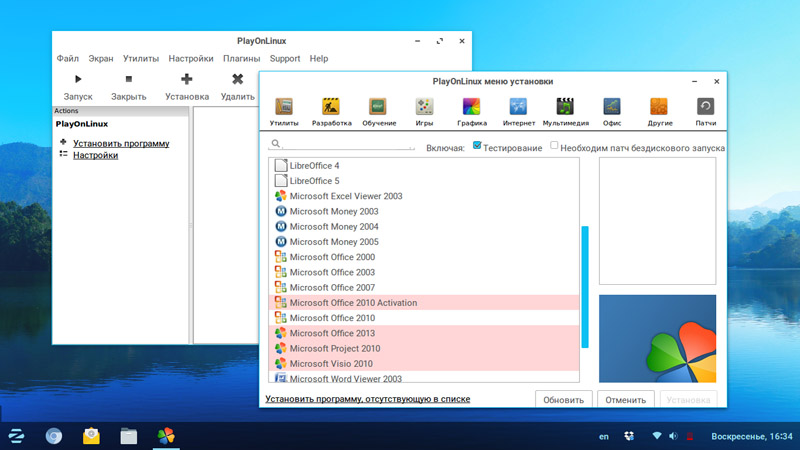Viewport: 800px width, 450px height.
Task: Select the plain Microsoft Office 2010 entry
Action: point(424,318)
